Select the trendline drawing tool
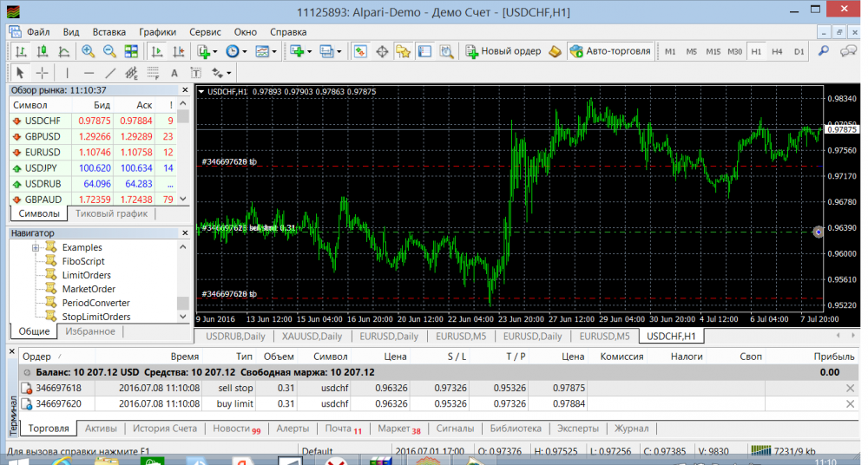 (x=110, y=73)
